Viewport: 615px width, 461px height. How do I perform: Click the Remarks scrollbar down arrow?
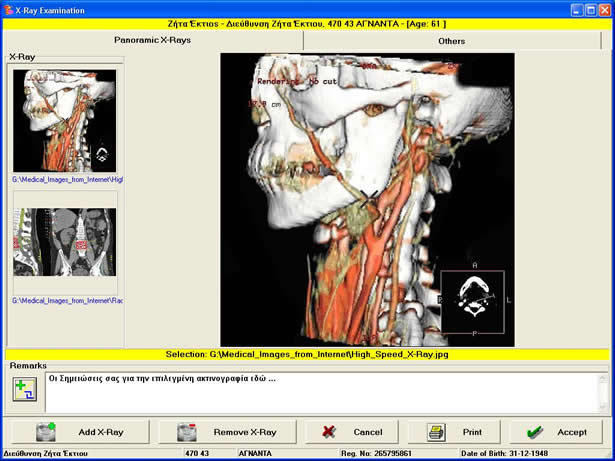point(603,406)
